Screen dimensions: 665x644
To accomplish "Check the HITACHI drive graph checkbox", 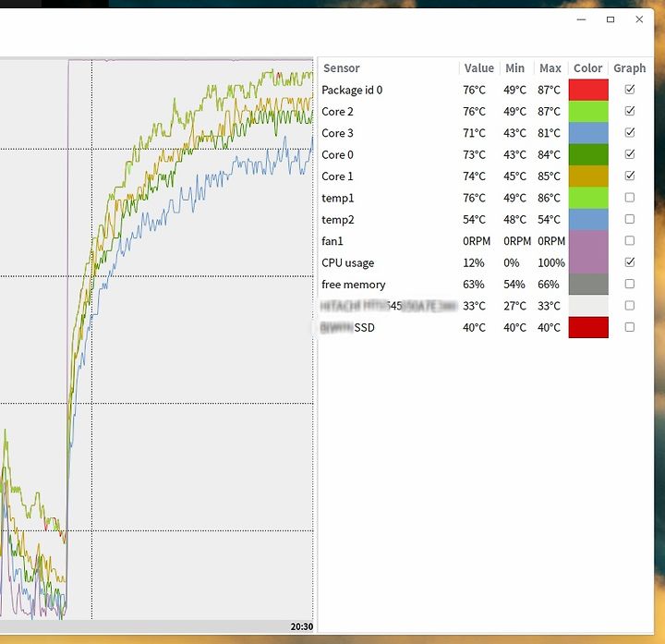I will (629, 306).
